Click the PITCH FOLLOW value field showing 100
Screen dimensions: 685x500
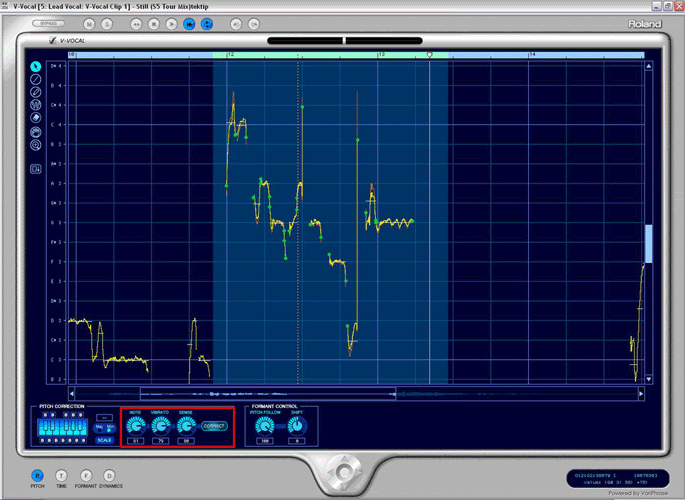(x=265, y=441)
